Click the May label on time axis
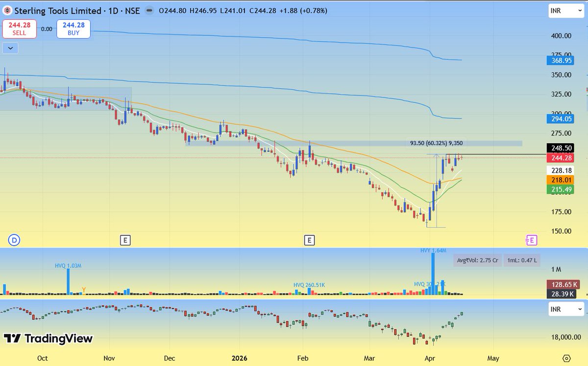 (x=493, y=358)
